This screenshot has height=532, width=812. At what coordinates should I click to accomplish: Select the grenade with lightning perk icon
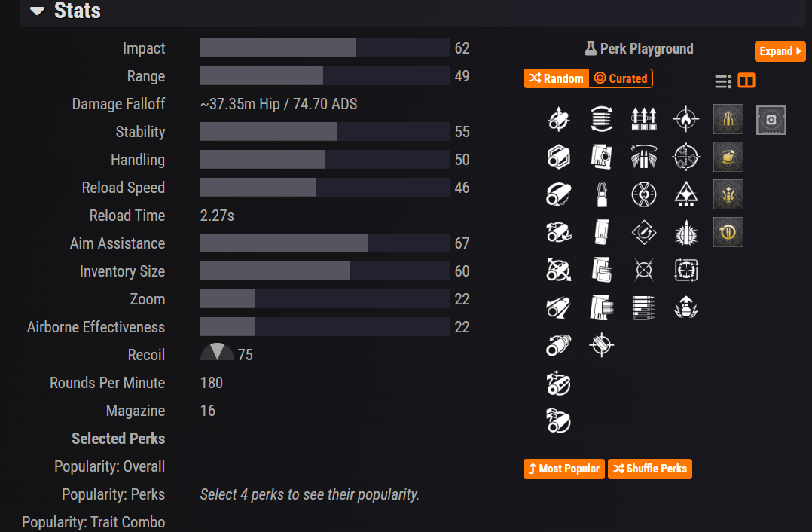686,307
